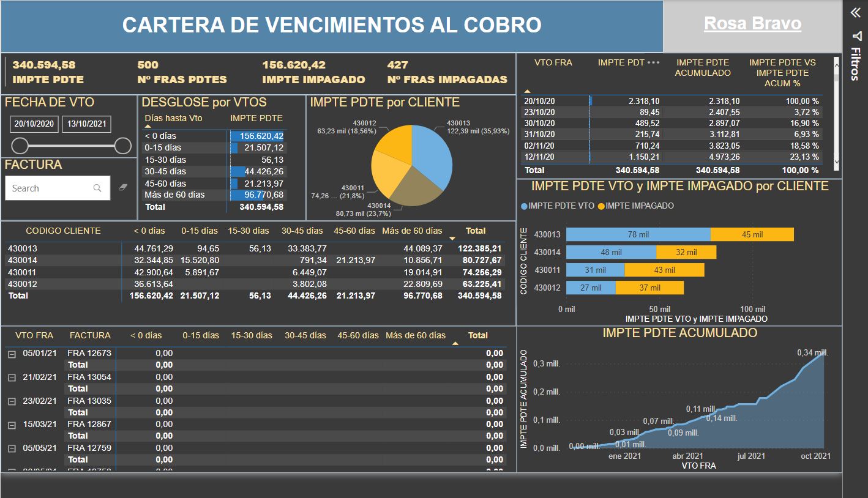Click the IMPTE PDTE ACUMULADO column header
This screenshot has height=498, width=868.
(x=703, y=67)
